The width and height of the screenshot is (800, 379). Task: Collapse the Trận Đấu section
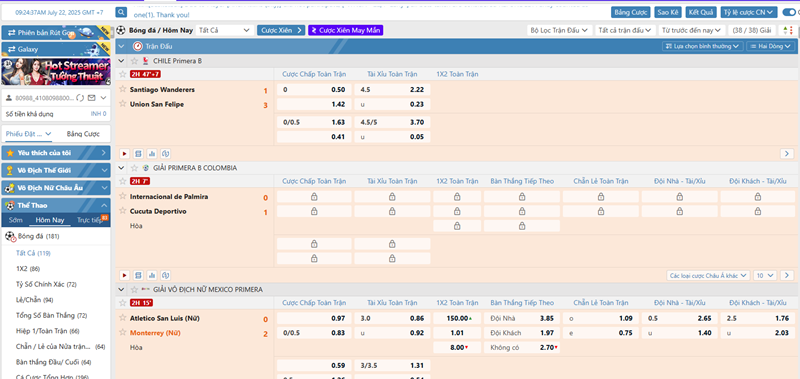121,46
